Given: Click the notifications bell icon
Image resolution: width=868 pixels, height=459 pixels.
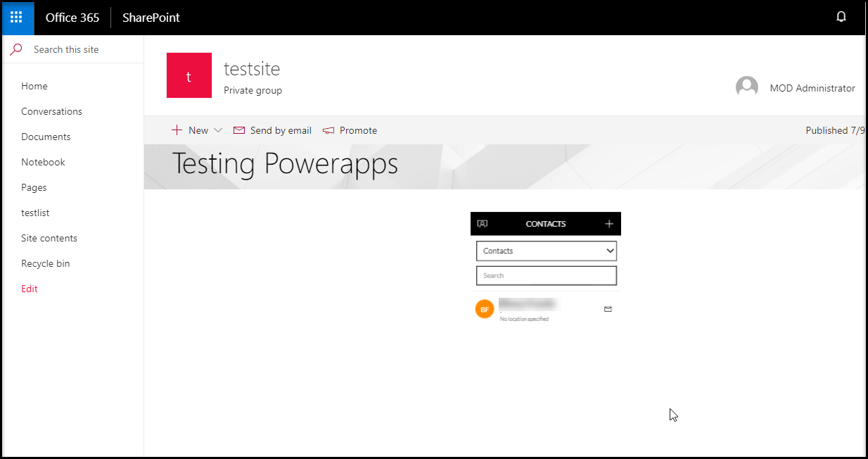Looking at the screenshot, I should (x=841, y=18).
